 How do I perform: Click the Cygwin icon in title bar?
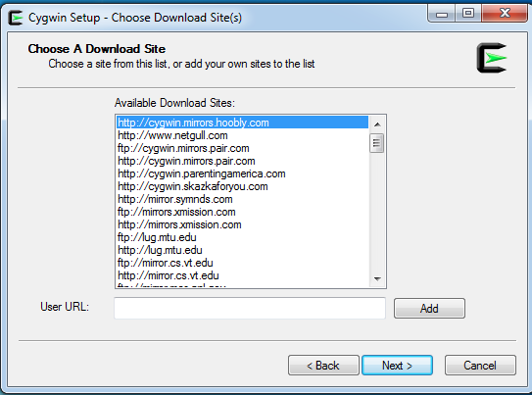click(x=16, y=18)
